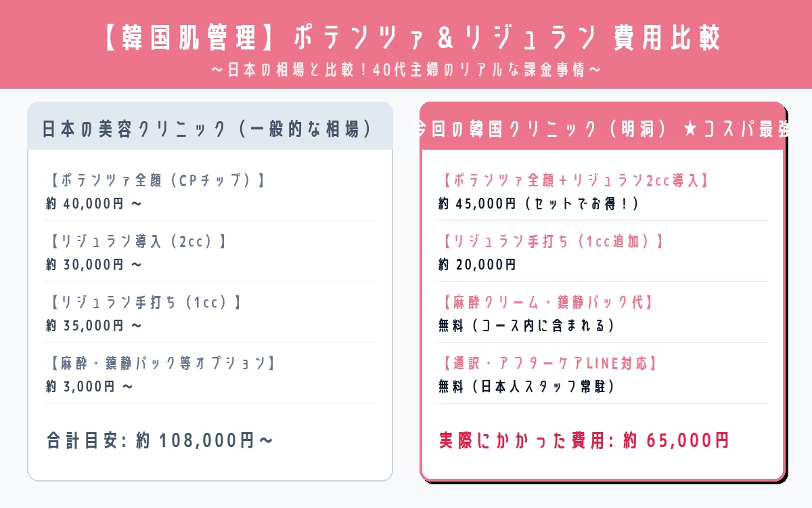The image size is (812, 508).
Task: Click the 約 20,000円 price text
Action: tap(477, 264)
